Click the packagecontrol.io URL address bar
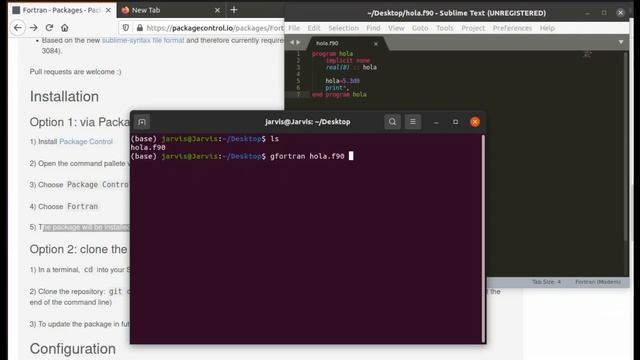The height and width of the screenshot is (360, 640). point(215,28)
